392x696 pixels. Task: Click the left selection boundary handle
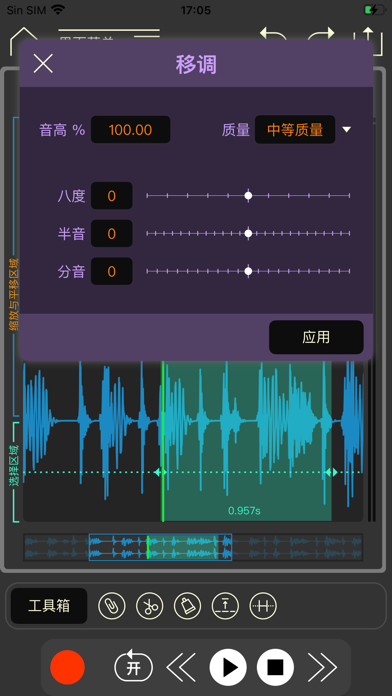(161, 472)
